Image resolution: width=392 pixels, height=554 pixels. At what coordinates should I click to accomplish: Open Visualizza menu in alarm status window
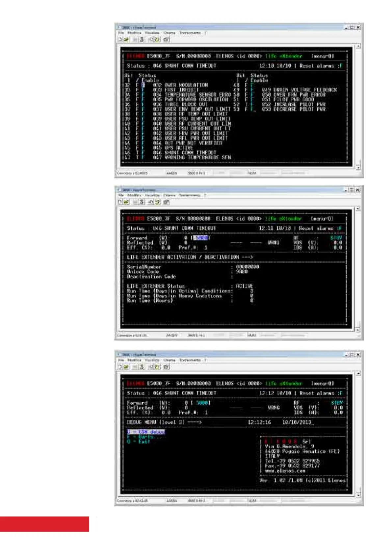click(x=152, y=33)
